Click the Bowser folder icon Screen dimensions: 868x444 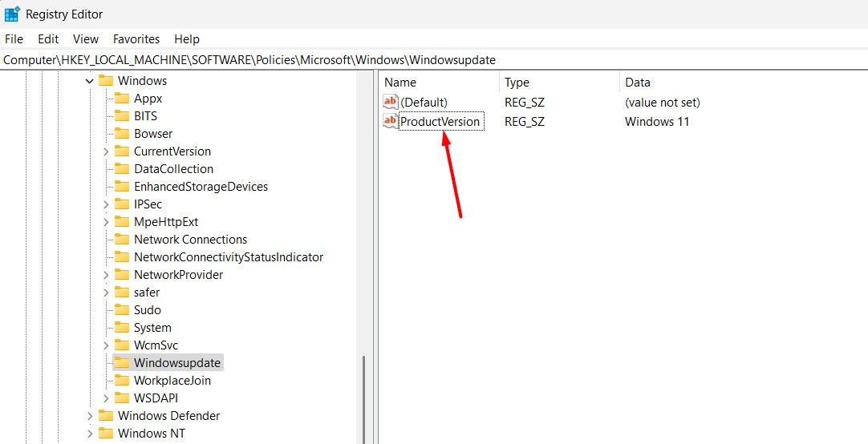pyautogui.click(x=122, y=134)
